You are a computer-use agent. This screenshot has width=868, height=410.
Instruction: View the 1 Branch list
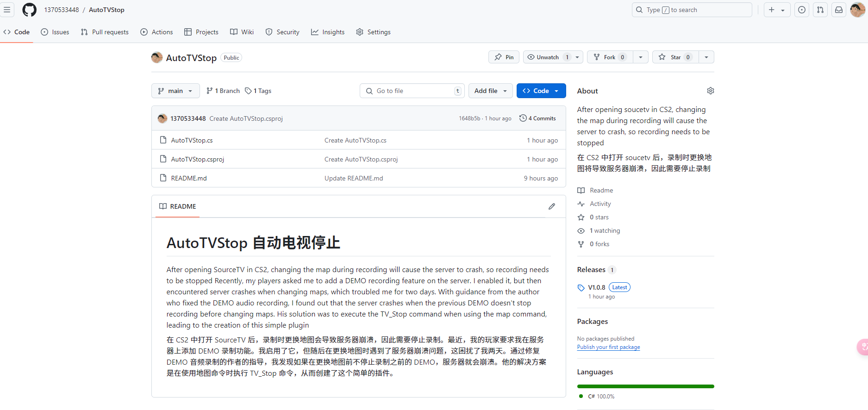point(223,91)
